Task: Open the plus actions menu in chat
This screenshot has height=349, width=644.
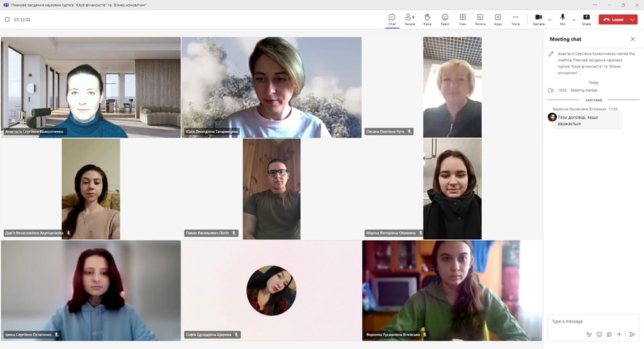Action: pyautogui.click(x=619, y=334)
